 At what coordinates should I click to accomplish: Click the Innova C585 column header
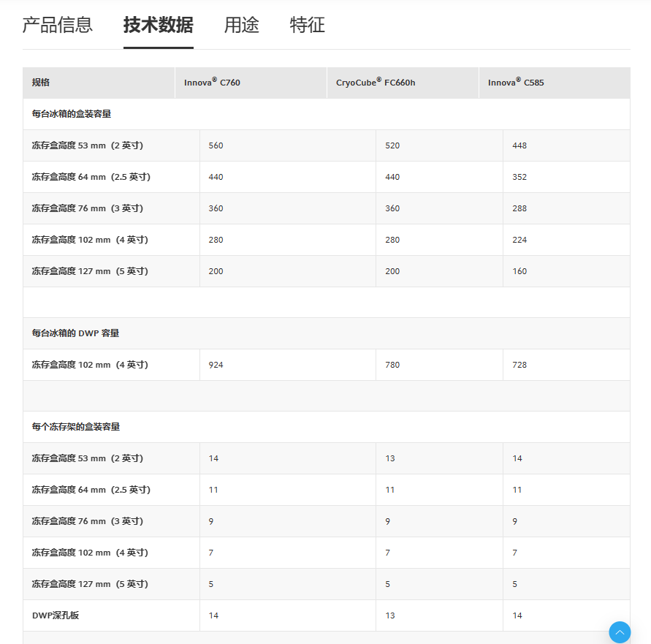pos(516,83)
